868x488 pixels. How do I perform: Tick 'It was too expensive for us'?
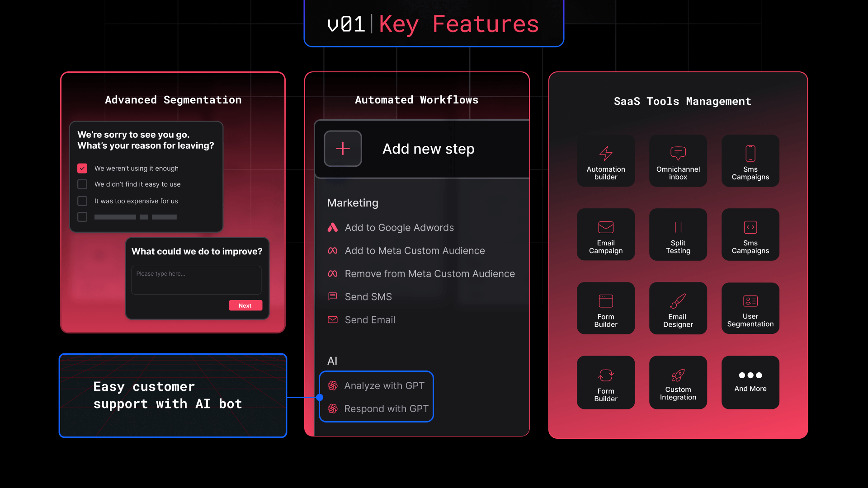82,201
